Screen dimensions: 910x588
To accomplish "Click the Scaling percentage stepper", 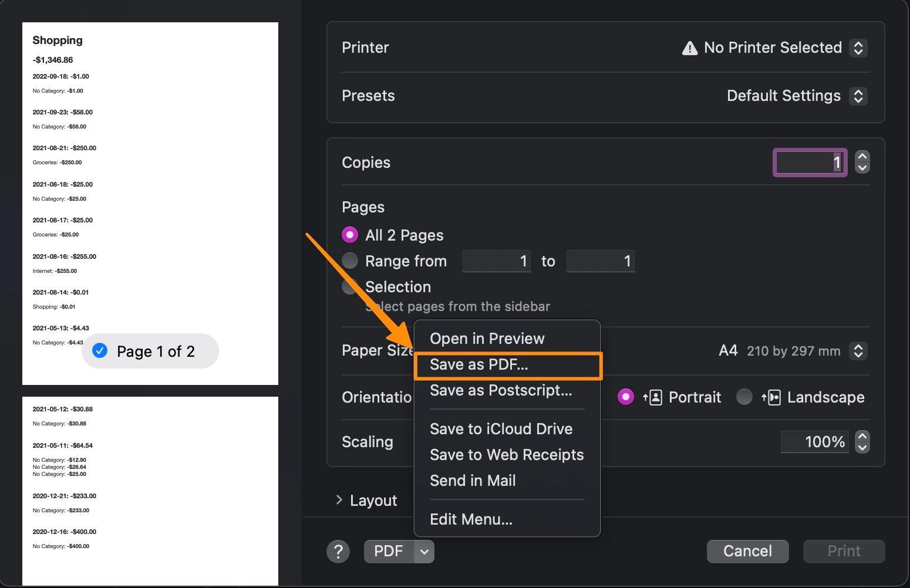I will tap(862, 442).
